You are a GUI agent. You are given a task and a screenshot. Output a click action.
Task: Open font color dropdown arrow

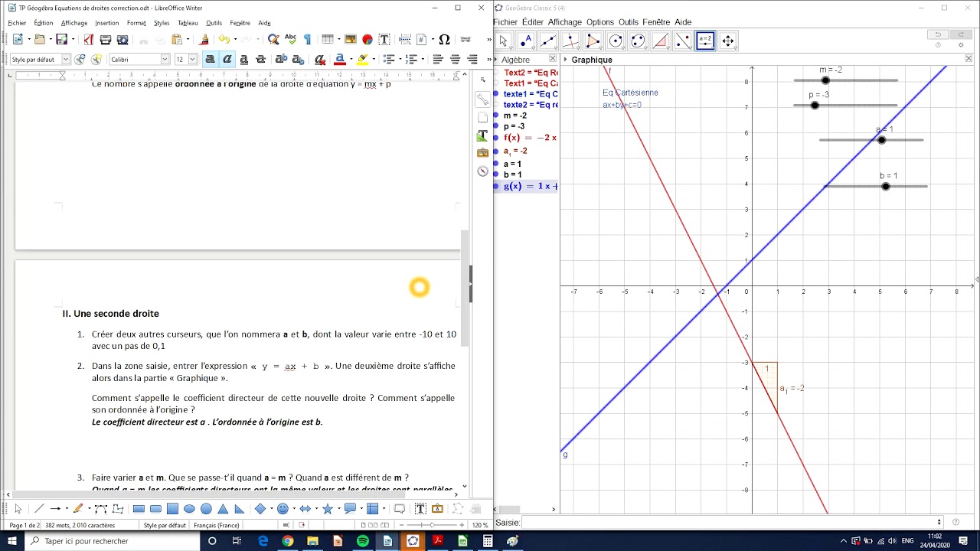tap(350, 59)
